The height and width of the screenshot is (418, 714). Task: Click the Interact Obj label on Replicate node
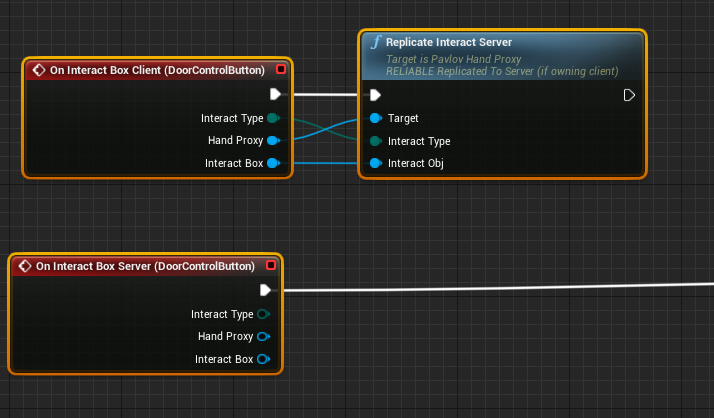tap(416, 163)
